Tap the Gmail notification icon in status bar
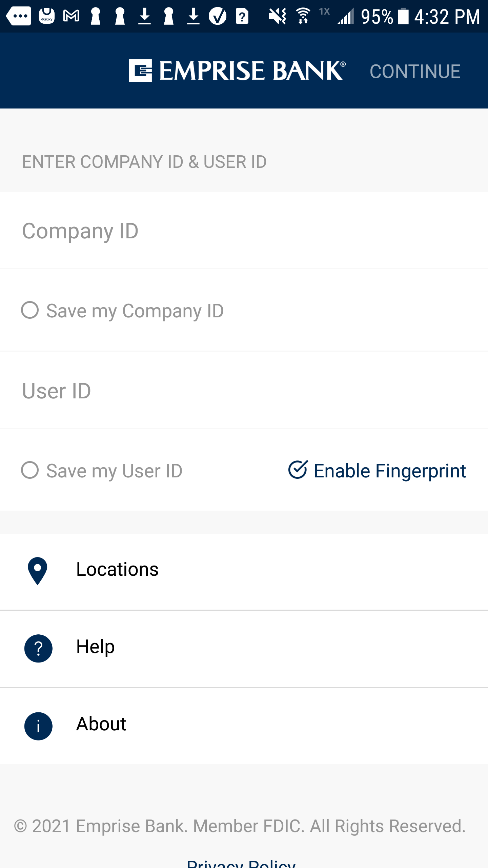The height and width of the screenshot is (868, 488). click(x=71, y=16)
